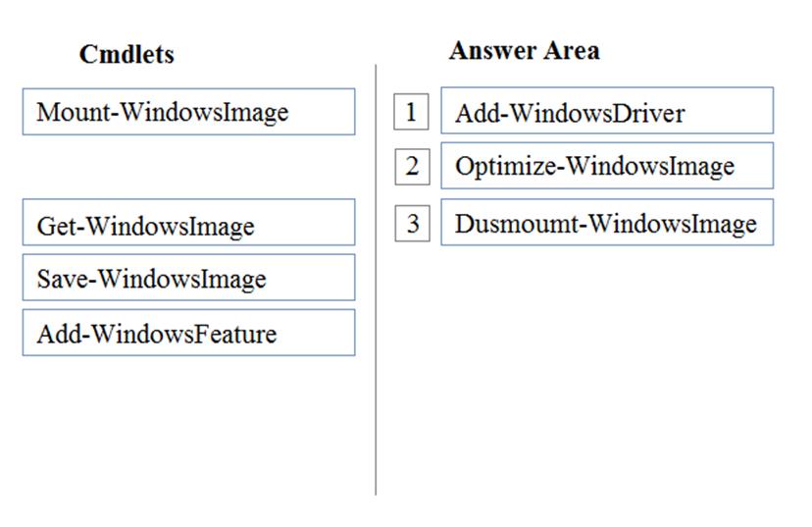Click the Answer Area heading

[x=524, y=51]
